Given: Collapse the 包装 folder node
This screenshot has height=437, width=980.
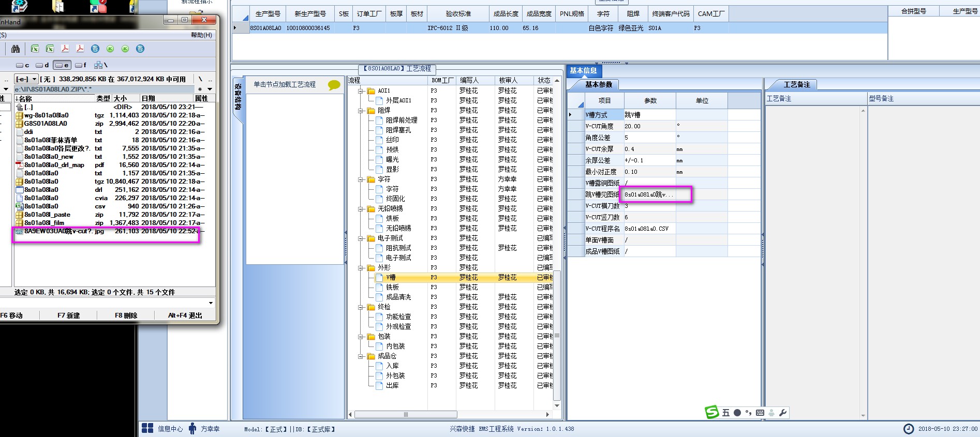Looking at the screenshot, I should pos(361,337).
